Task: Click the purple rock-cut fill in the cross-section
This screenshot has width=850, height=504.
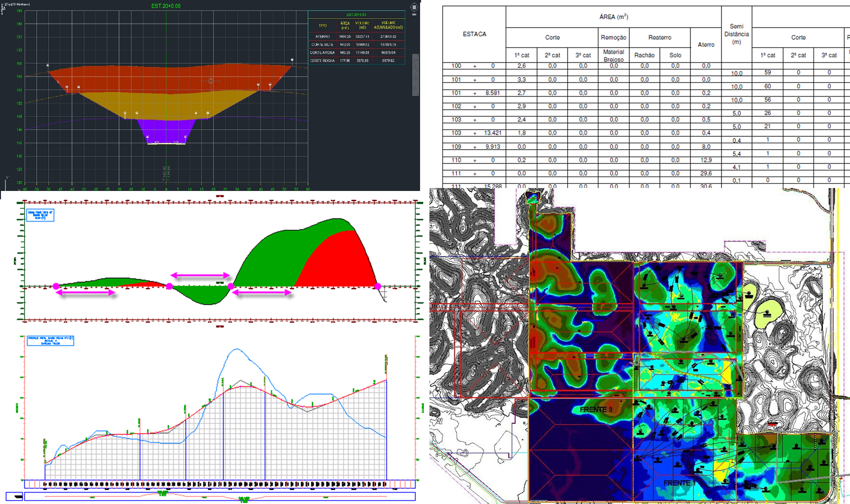Action: pos(166,130)
